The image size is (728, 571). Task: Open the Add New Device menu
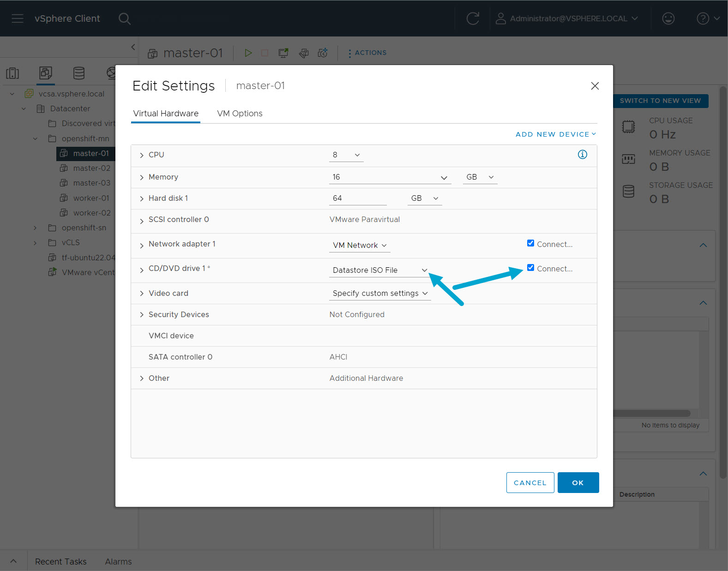tap(555, 134)
